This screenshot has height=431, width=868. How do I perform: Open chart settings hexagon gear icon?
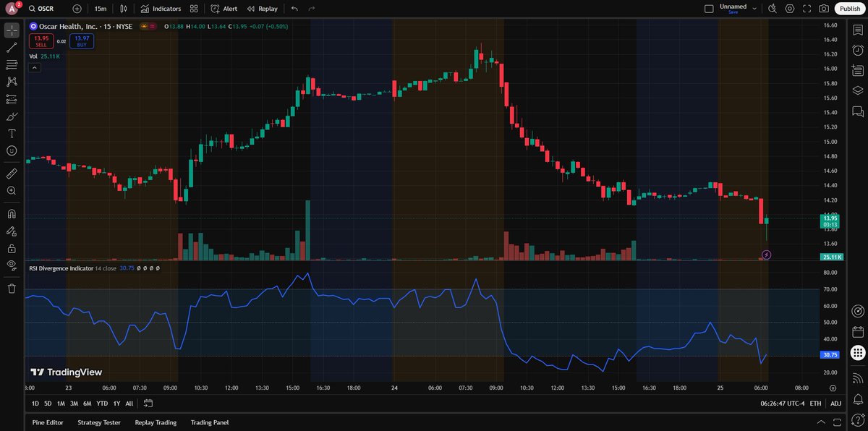(x=789, y=9)
